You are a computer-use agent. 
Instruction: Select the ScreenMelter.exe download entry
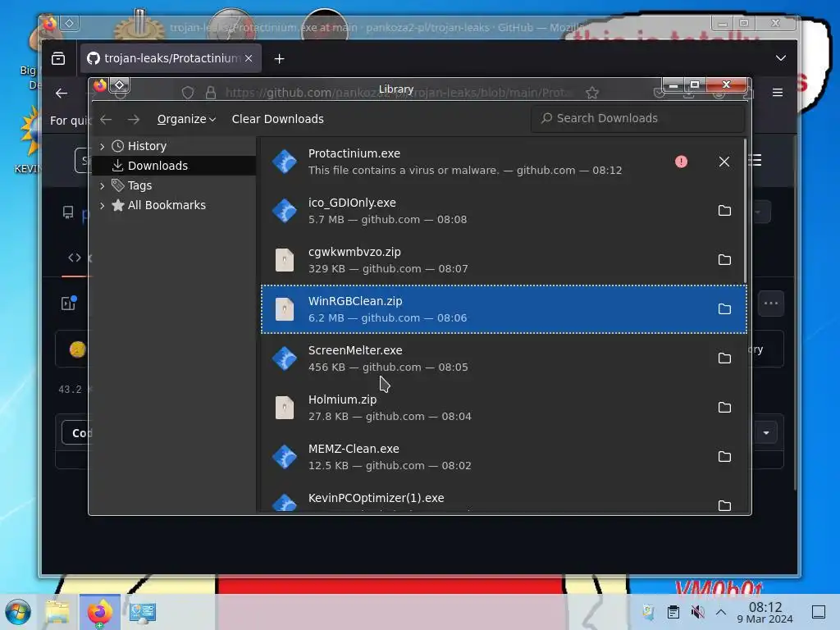503,358
